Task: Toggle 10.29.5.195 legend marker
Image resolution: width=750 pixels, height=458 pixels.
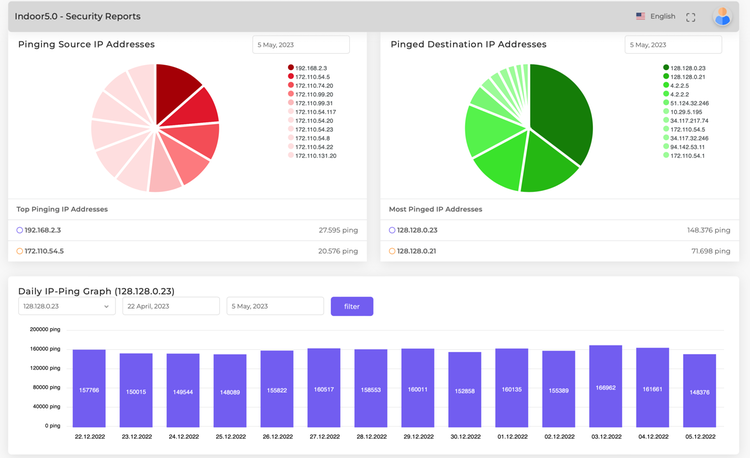Action: pyautogui.click(x=666, y=111)
